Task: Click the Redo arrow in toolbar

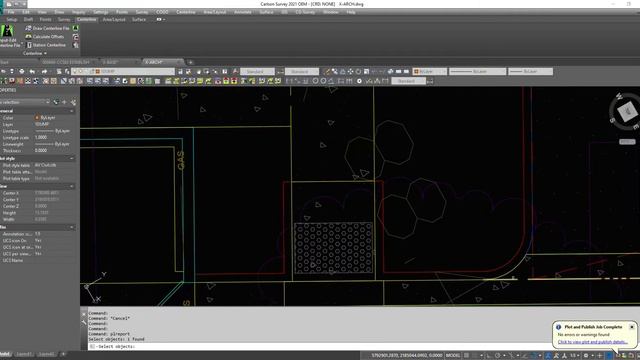Action: [x=44, y=71]
